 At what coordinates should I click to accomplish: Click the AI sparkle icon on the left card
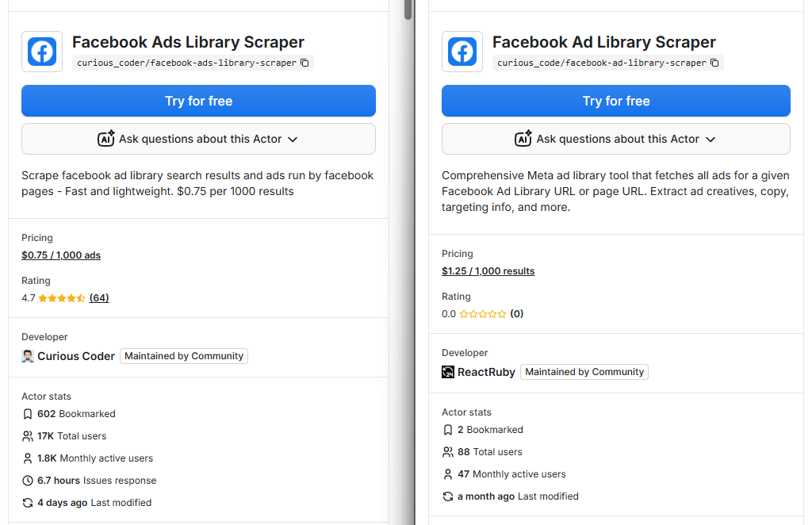click(x=106, y=139)
